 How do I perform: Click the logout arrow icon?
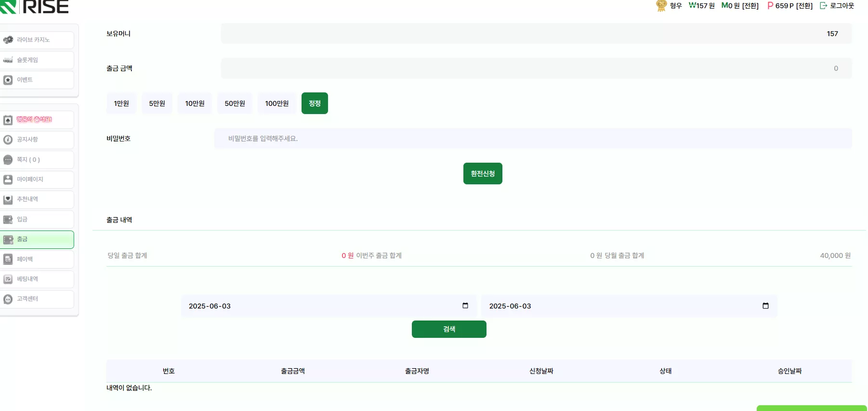824,6
